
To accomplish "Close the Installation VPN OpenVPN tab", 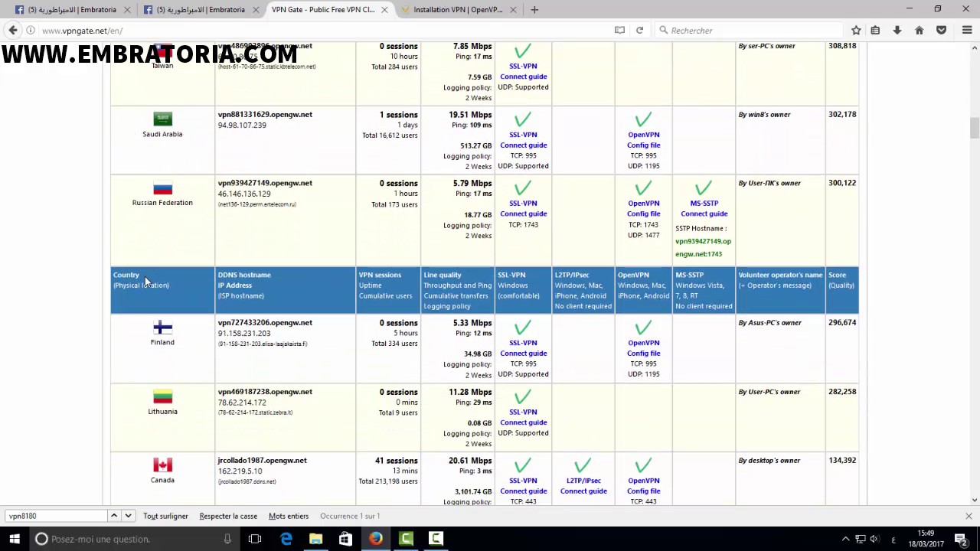I will pos(513,10).
